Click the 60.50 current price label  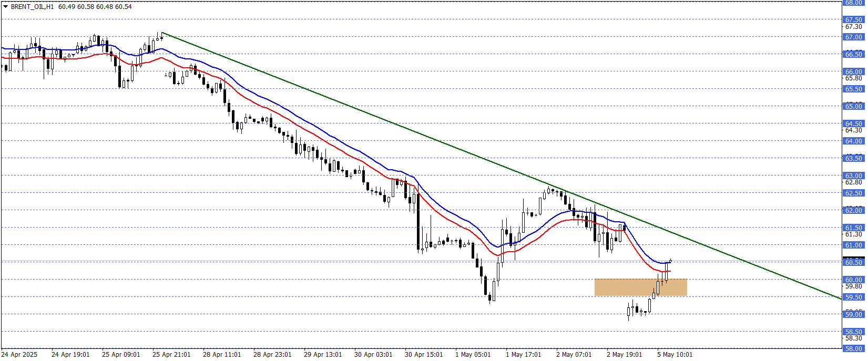(853, 262)
